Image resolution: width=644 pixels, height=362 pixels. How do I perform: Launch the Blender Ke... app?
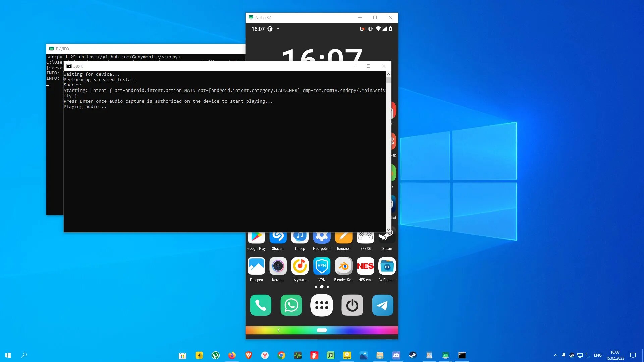point(343,266)
